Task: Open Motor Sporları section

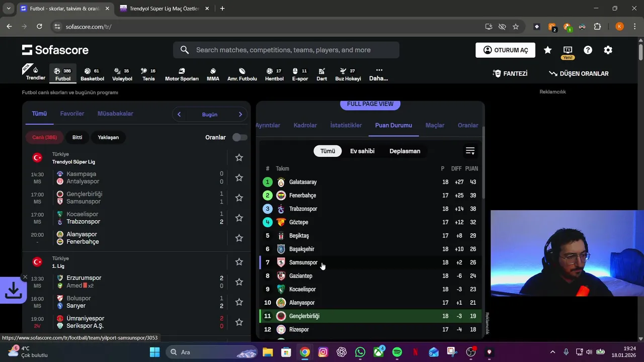Action: click(182, 74)
